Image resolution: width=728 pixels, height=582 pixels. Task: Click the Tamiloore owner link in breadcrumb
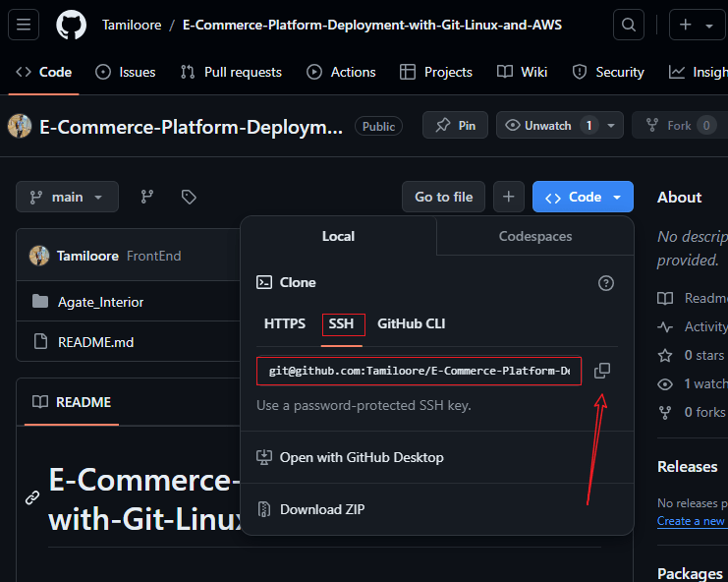(x=132, y=25)
